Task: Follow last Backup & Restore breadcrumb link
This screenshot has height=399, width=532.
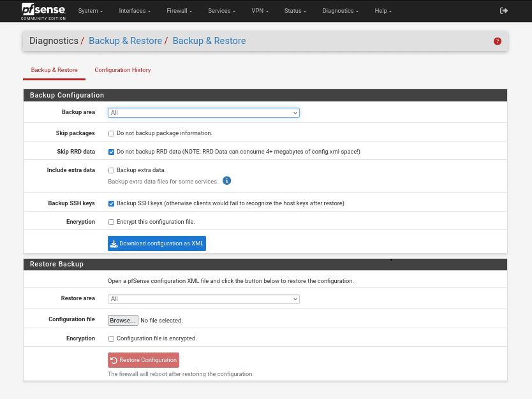Action: point(209,41)
